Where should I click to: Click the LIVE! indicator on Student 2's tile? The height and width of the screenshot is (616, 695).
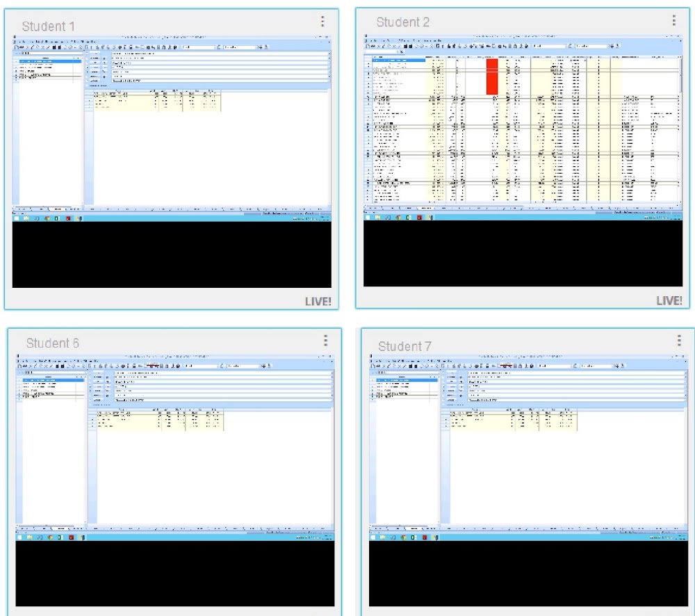[669, 301]
